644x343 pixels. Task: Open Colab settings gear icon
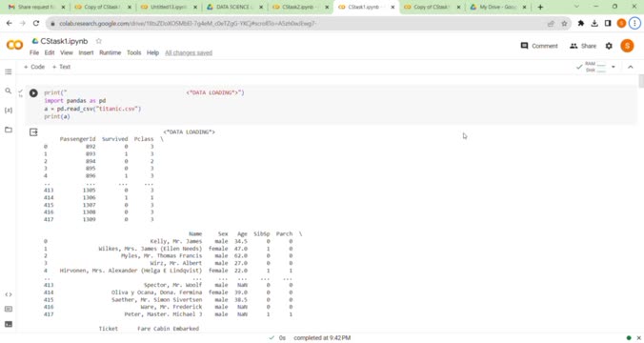(609, 46)
